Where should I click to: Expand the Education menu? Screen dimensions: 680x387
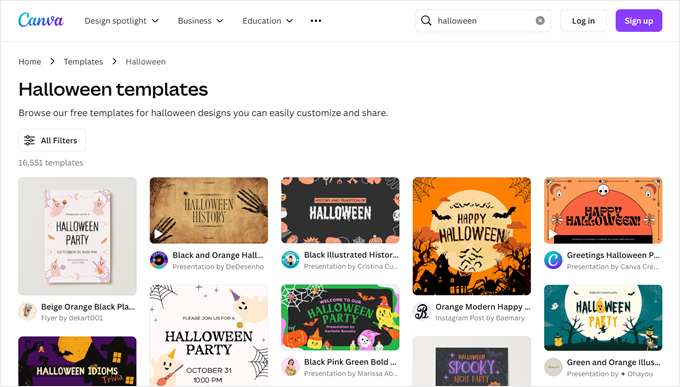point(268,21)
